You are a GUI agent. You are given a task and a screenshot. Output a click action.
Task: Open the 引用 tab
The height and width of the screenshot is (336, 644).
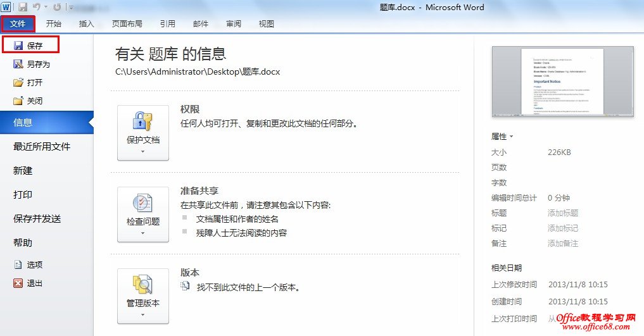pyautogui.click(x=168, y=24)
